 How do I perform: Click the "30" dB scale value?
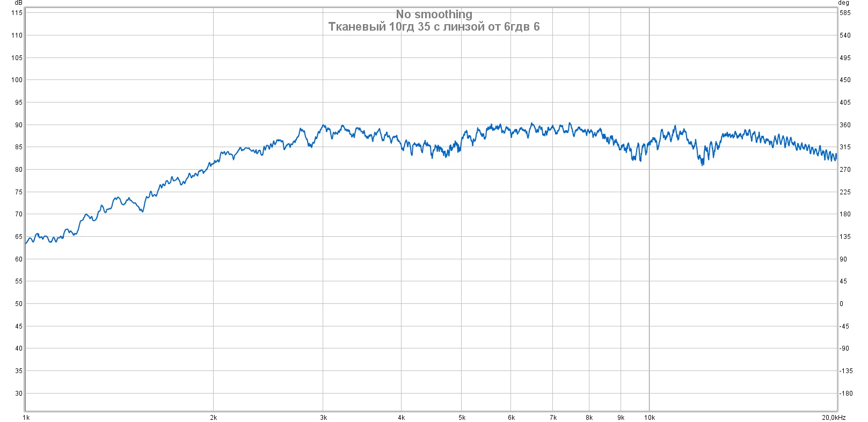(x=19, y=394)
